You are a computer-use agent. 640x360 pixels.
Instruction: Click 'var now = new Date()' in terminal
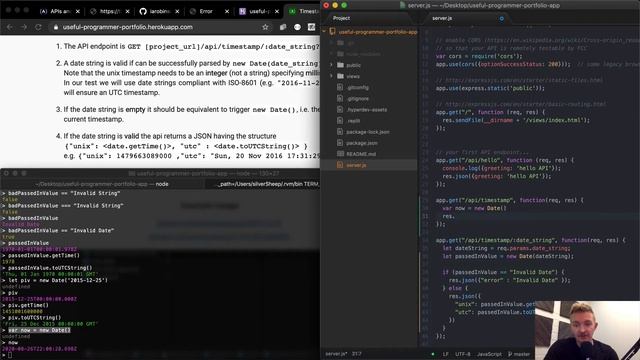click(39, 330)
